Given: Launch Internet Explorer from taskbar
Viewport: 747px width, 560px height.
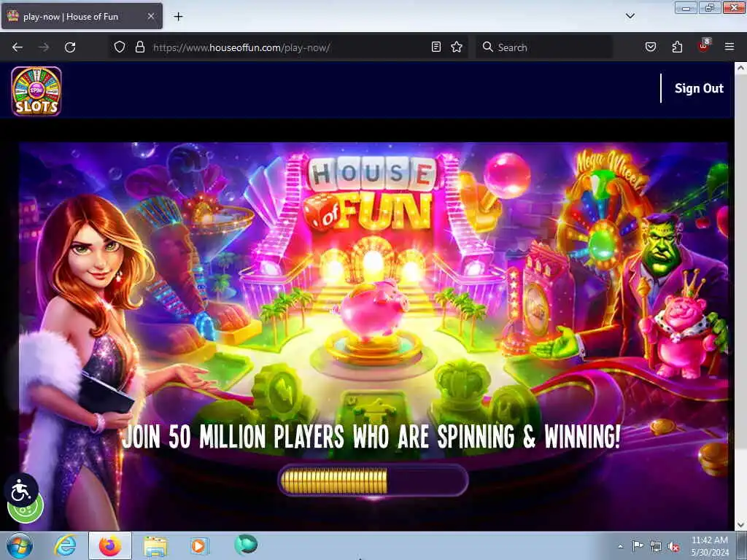Looking at the screenshot, I should [65, 545].
